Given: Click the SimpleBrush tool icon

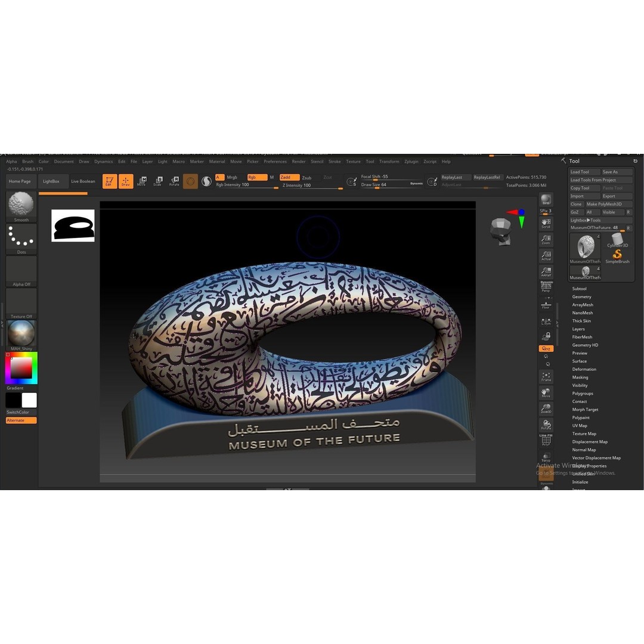Looking at the screenshot, I should (617, 256).
